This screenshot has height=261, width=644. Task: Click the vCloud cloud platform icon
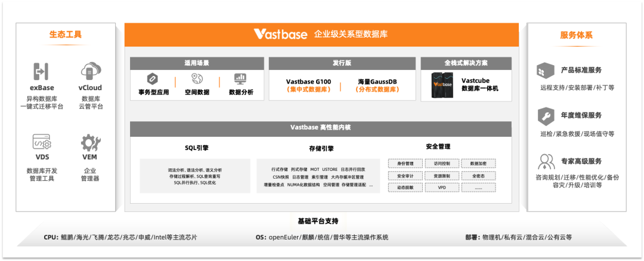coord(91,71)
